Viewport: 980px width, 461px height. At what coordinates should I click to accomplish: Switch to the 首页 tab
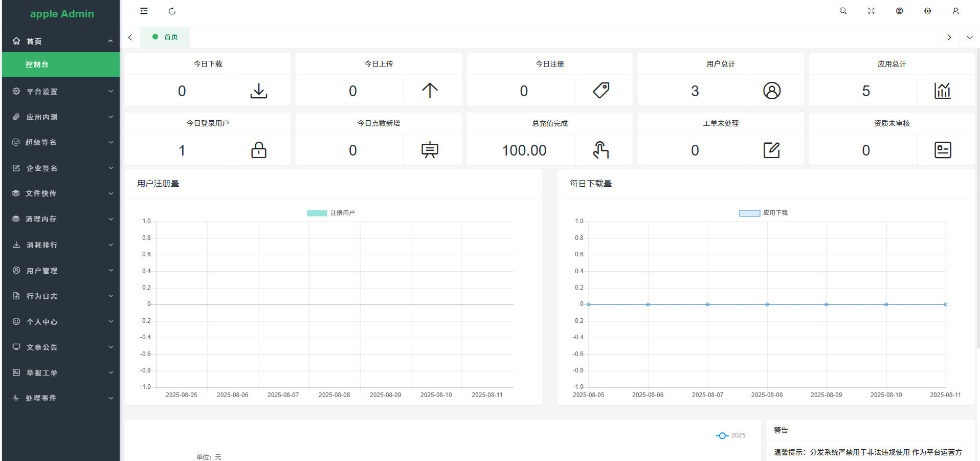coord(165,37)
